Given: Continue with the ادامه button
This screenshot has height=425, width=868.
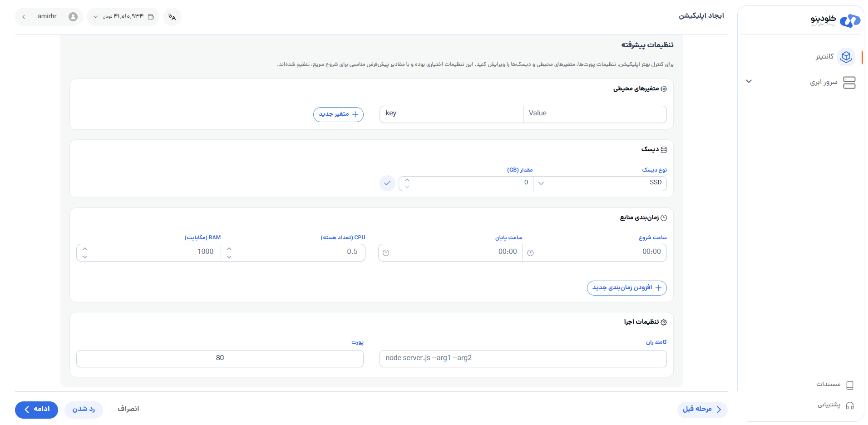Looking at the screenshot, I should pyautogui.click(x=36, y=410).
